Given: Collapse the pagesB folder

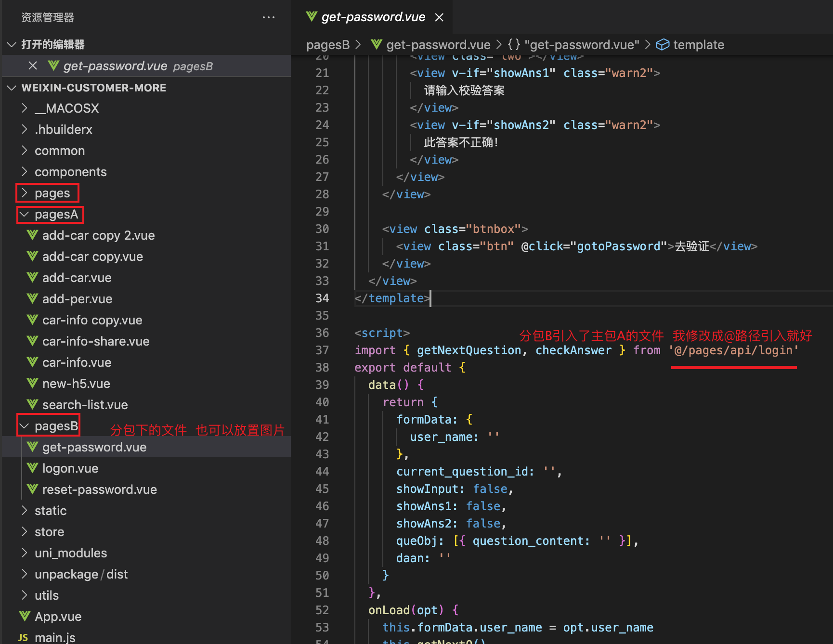Looking at the screenshot, I should pos(25,425).
